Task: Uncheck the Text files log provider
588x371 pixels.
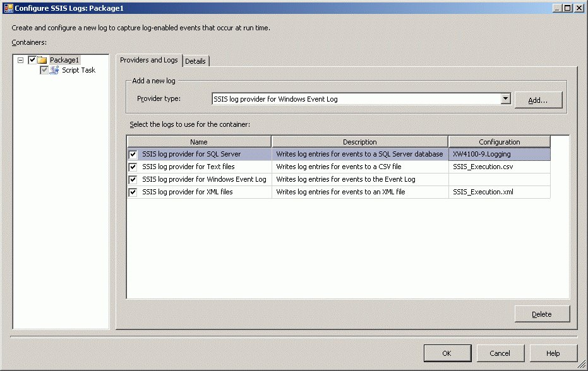Action: pos(133,167)
